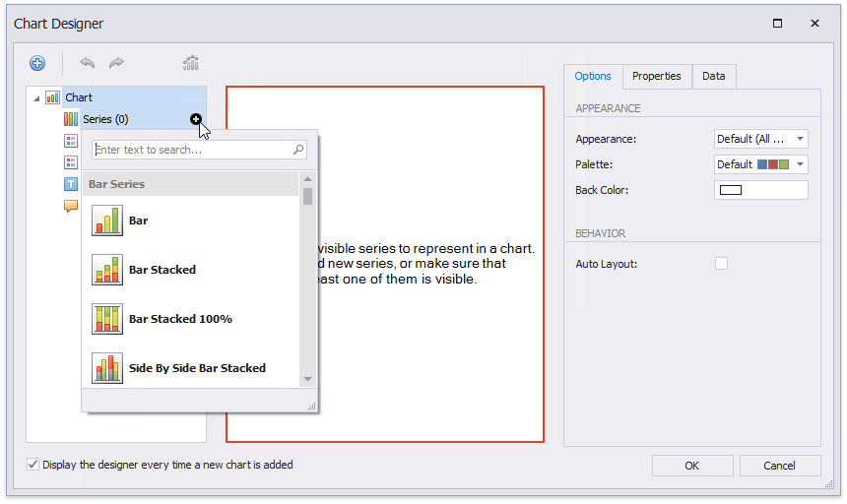Click the series search text field

[x=192, y=150]
